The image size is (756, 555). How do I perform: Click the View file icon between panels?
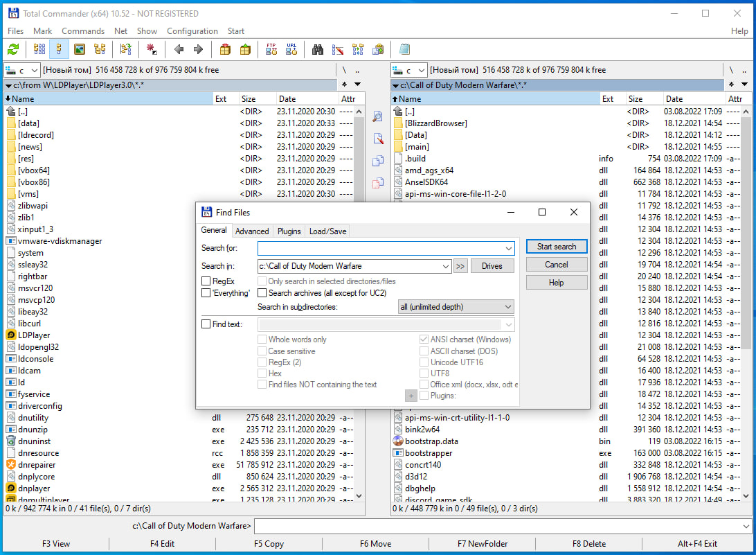click(x=378, y=116)
